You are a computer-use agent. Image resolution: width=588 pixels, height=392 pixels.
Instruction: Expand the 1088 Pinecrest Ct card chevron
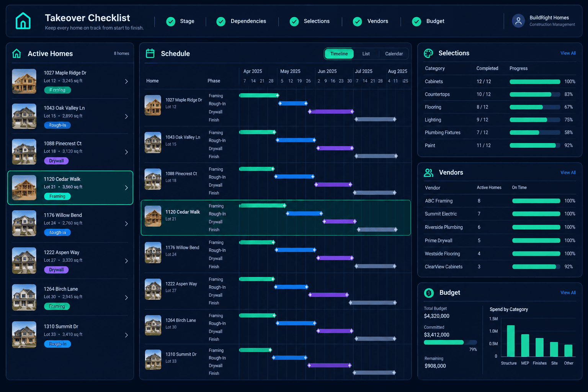click(x=126, y=152)
